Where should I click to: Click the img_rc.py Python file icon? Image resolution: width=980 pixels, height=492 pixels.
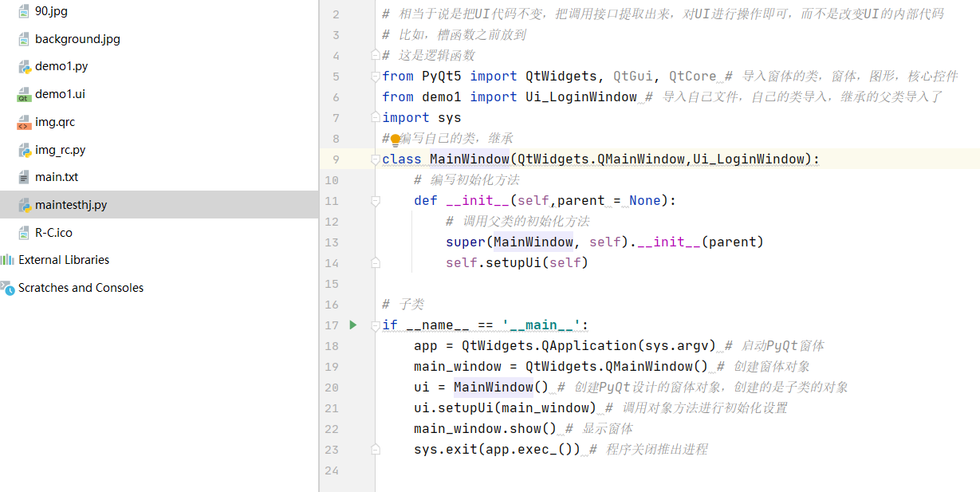pyautogui.click(x=24, y=150)
